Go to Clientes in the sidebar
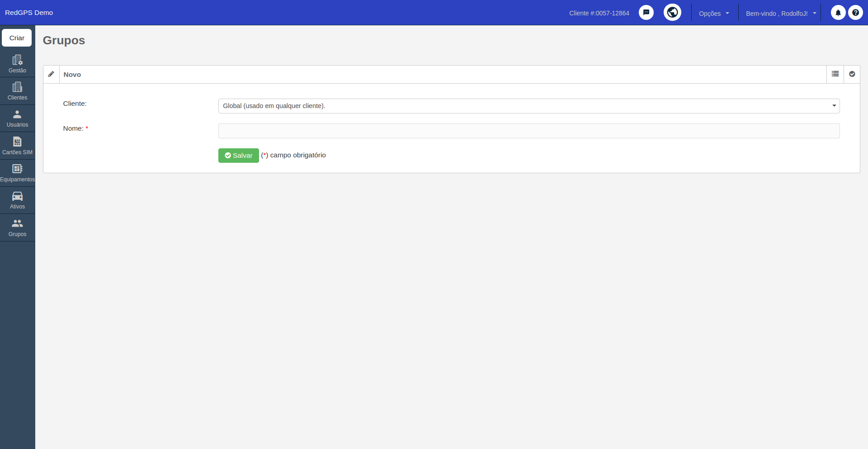The height and width of the screenshot is (449, 868). point(17,91)
